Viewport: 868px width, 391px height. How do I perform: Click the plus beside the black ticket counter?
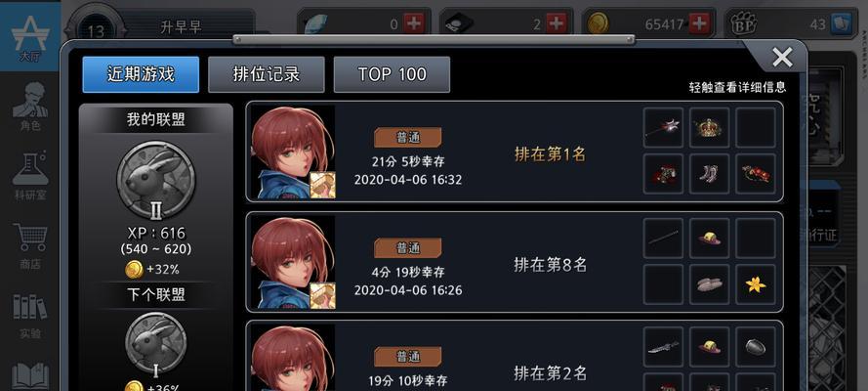click(557, 23)
